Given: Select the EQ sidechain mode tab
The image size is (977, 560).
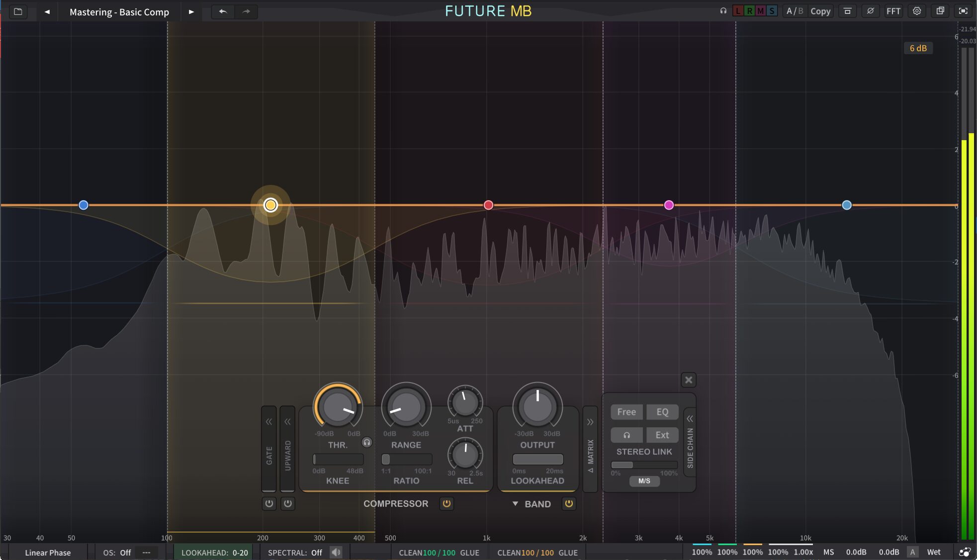Looking at the screenshot, I should tap(662, 412).
